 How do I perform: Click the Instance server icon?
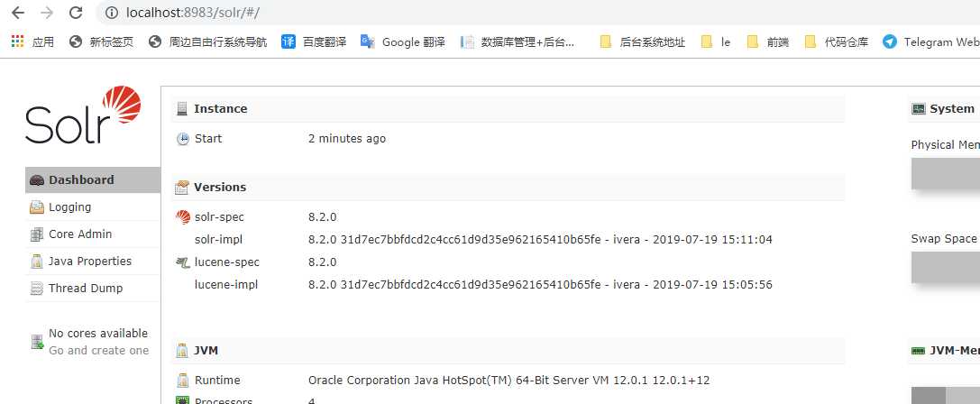[182, 109]
